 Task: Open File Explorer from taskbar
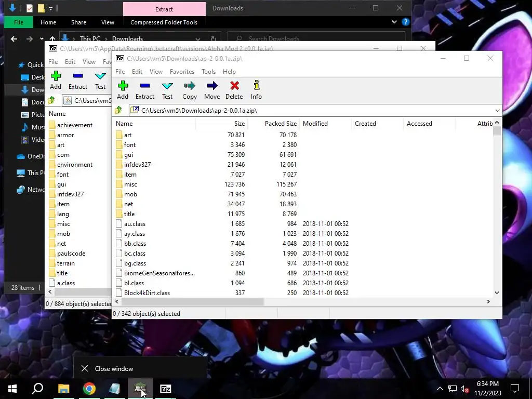coord(63,389)
